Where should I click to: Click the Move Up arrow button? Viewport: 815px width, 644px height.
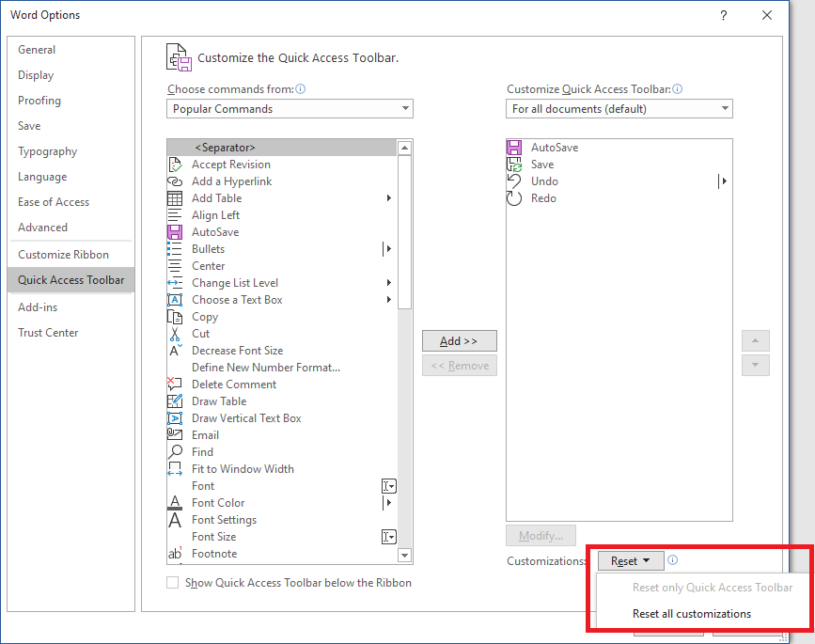[x=755, y=341]
